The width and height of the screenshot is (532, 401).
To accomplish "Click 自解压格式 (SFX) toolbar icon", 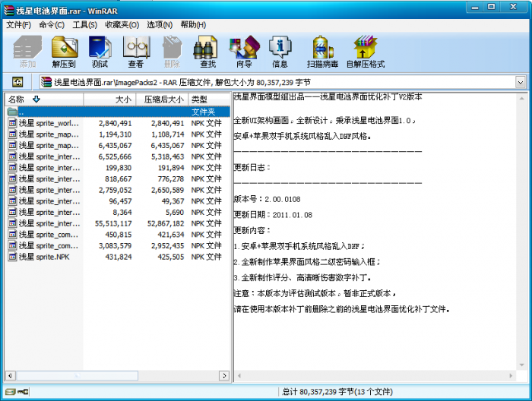I will pyautogui.click(x=366, y=52).
